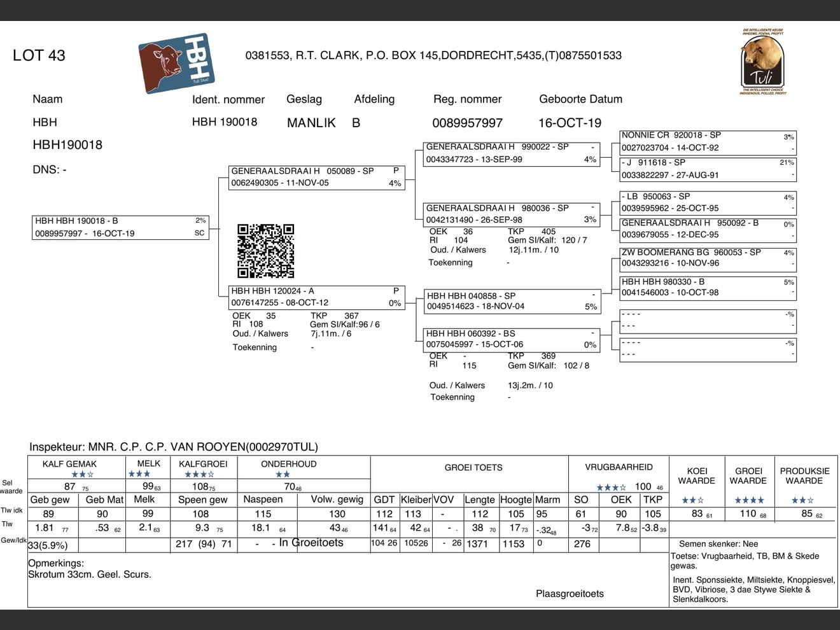Click the KALFGROEI star rating
840x630 pixels.
pos(199,475)
